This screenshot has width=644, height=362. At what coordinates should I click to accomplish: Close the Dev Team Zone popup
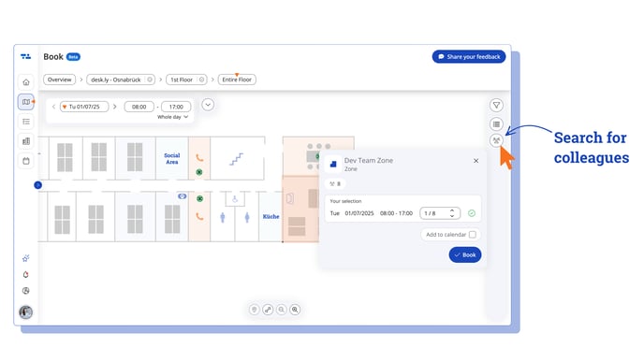[x=476, y=161]
